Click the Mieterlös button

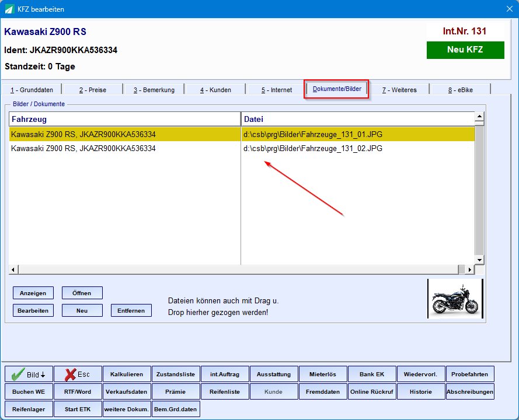click(x=323, y=374)
